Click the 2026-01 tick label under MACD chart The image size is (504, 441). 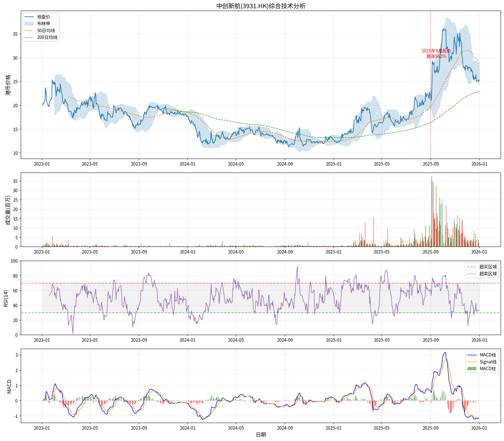pos(479,428)
